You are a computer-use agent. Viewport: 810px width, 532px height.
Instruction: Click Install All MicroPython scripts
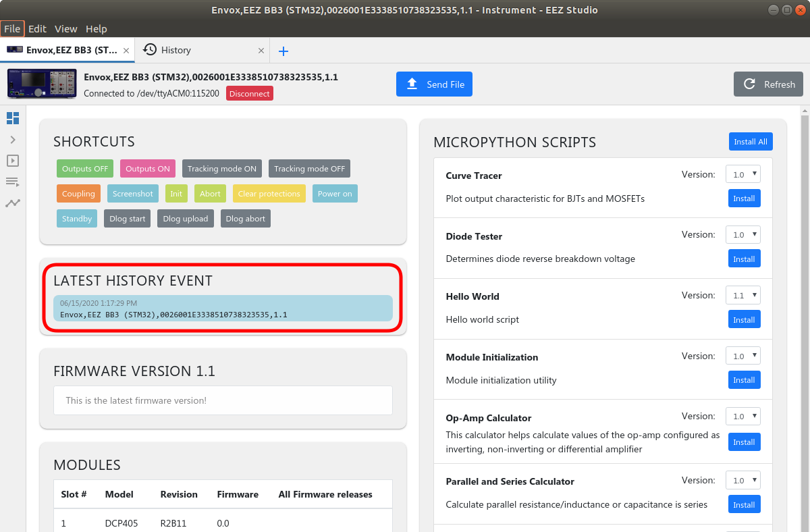(751, 142)
